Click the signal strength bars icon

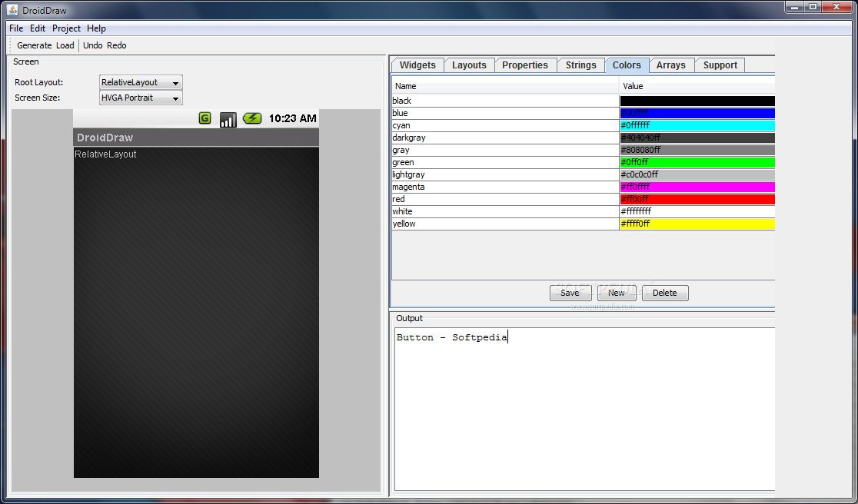[228, 119]
